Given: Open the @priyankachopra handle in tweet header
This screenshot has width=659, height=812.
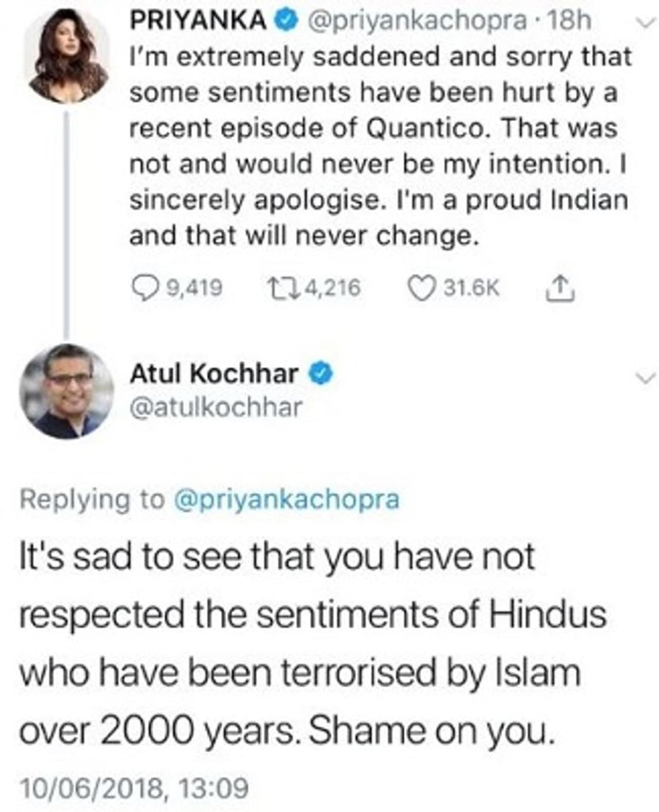Looking at the screenshot, I should (x=417, y=21).
